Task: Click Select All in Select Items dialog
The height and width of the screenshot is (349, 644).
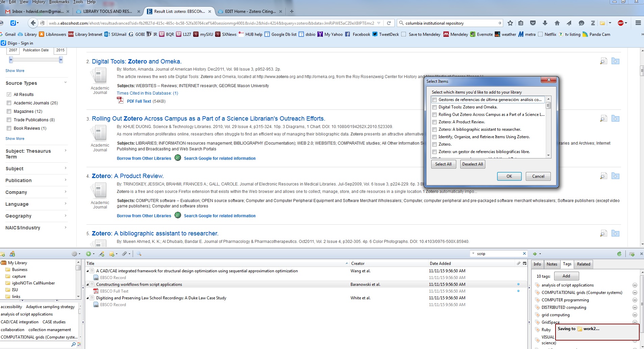Action: point(443,164)
